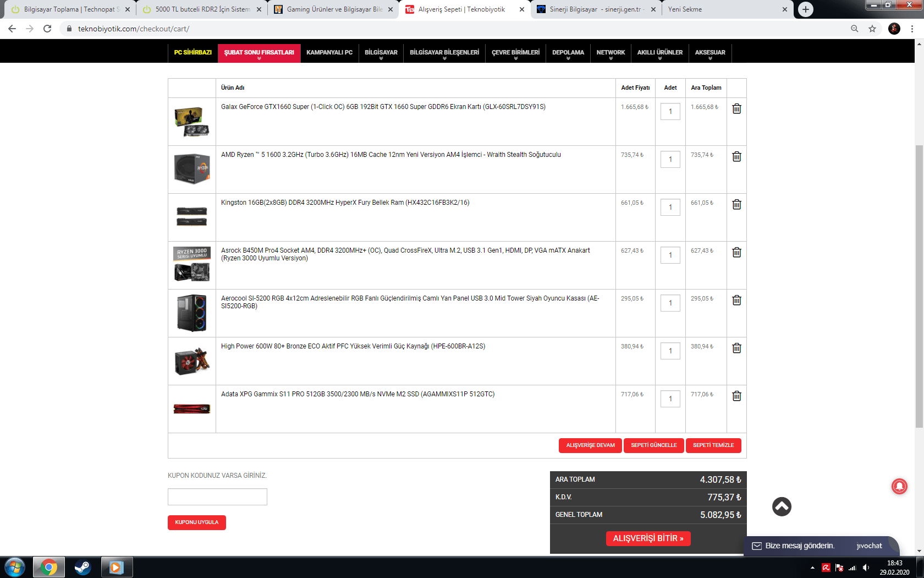Expand the ÇEVRE BİRİMLERİ menu
Image resolution: width=924 pixels, height=578 pixels.
pos(516,53)
